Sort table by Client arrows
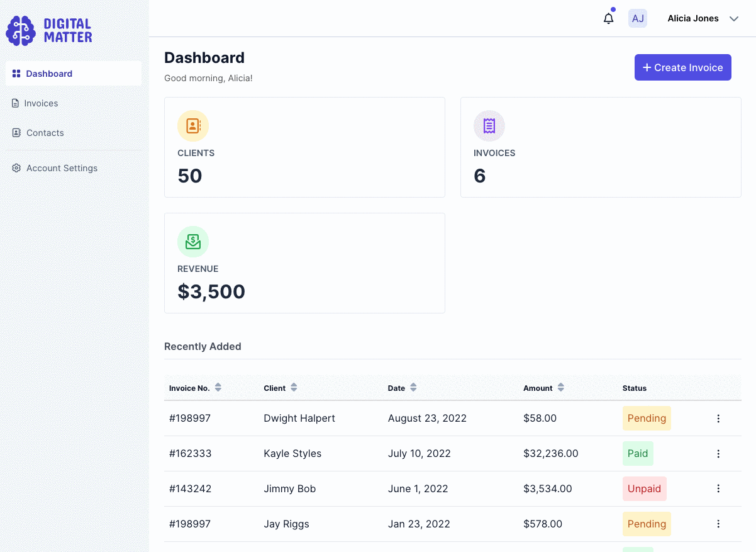Image resolution: width=756 pixels, height=552 pixels. [294, 388]
